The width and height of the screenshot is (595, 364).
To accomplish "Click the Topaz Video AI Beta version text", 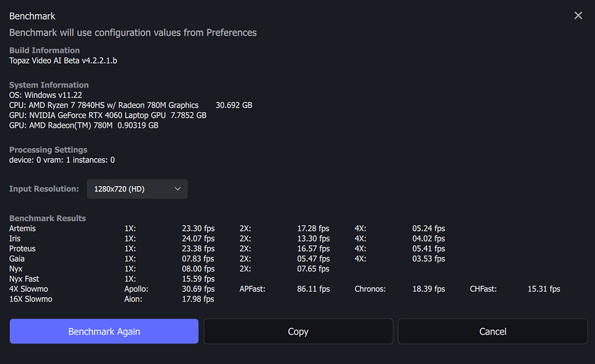I will 63,61.
